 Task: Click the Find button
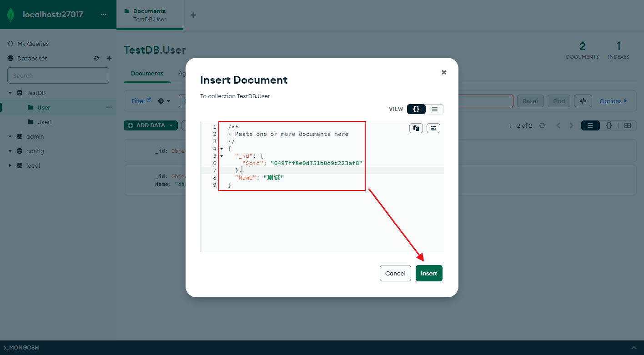click(559, 101)
